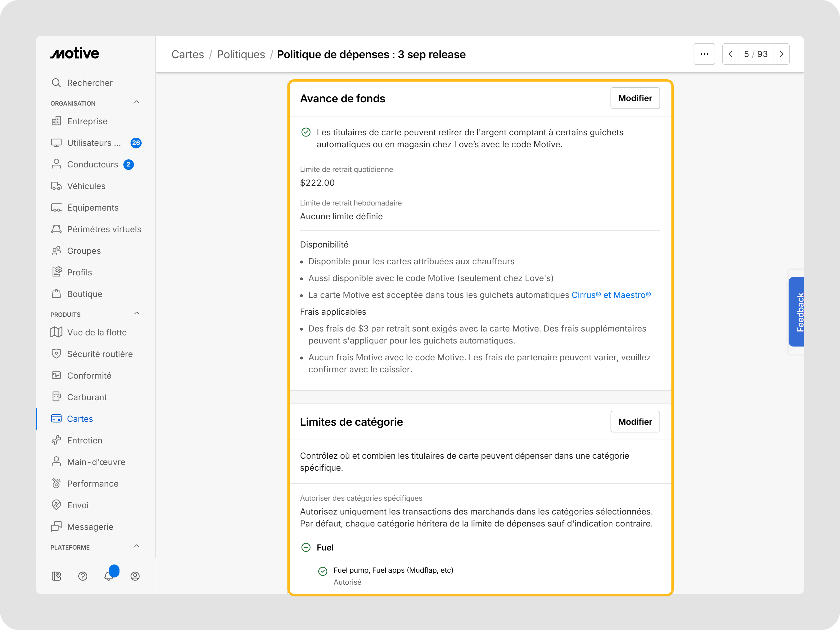This screenshot has width=840, height=630.
Task: Click the 2 badge on Conducteurs
Action: coord(128,165)
